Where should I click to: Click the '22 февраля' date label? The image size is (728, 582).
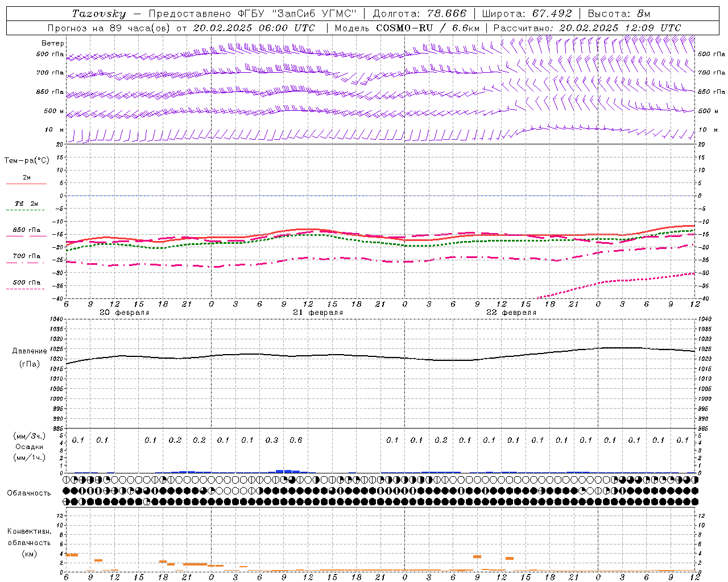[511, 313]
